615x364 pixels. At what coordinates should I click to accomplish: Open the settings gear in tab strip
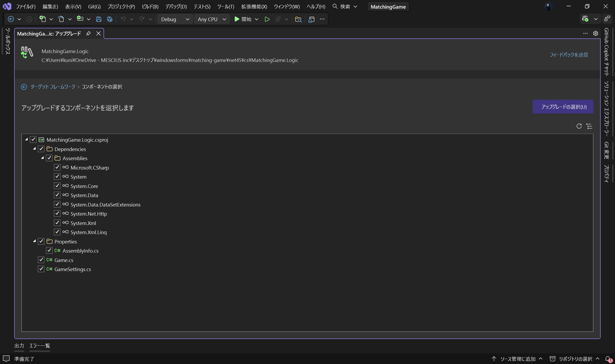(x=595, y=33)
